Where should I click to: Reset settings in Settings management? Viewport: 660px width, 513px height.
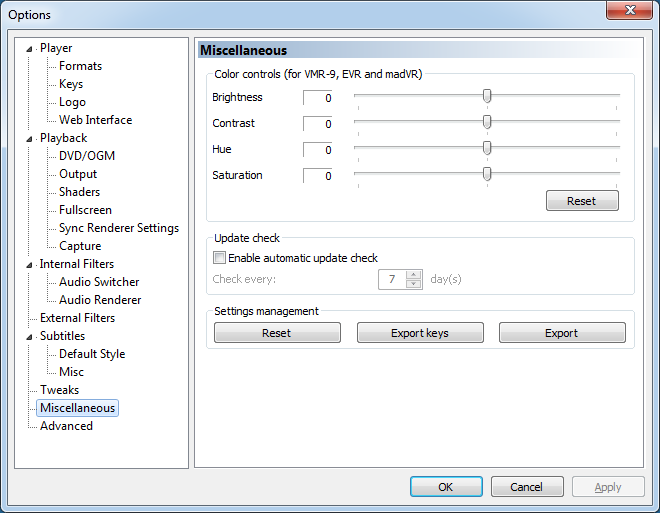tap(277, 333)
